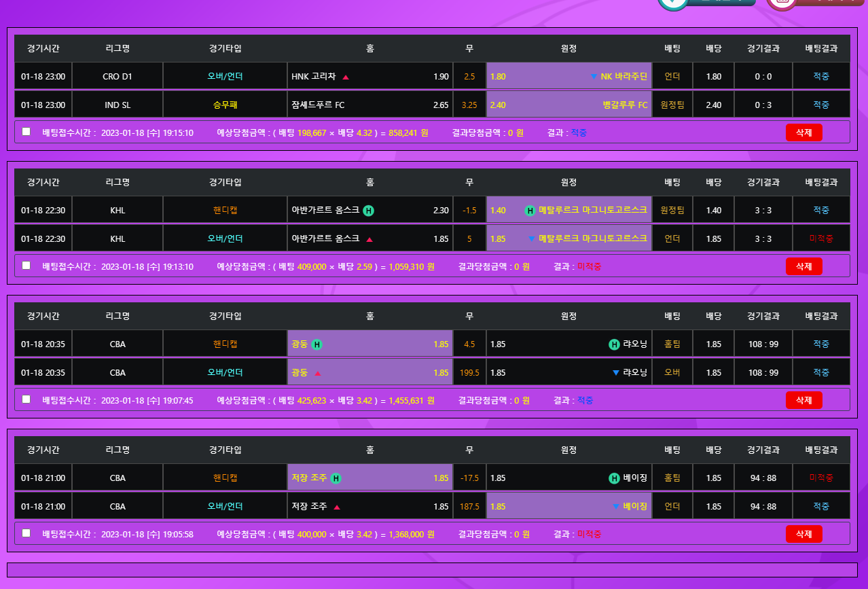Viewport: 868px width, 589px height.
Task: Mark the checkbox for the 19:05:58 bet slip
Action: [26, 533]
